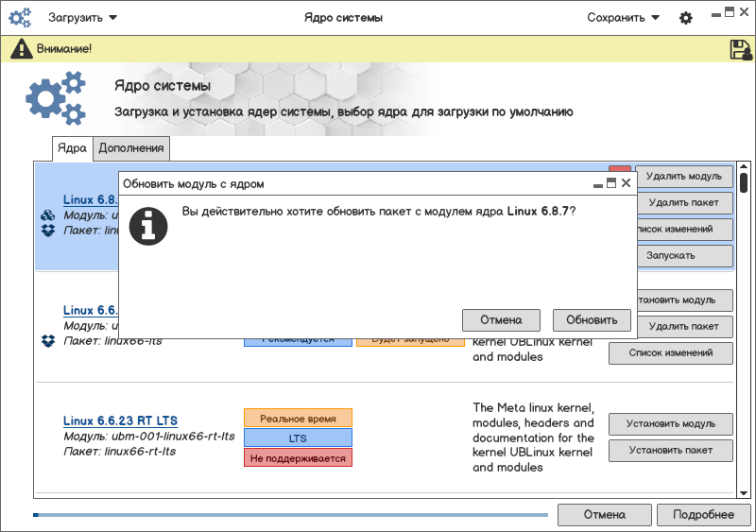
Task: Click the large gears logo in banner
Action: [56, 98]
